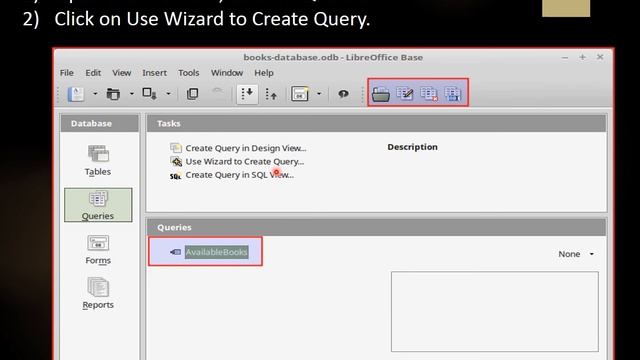Click the Form toolbar icon

(x=300, y=94)
